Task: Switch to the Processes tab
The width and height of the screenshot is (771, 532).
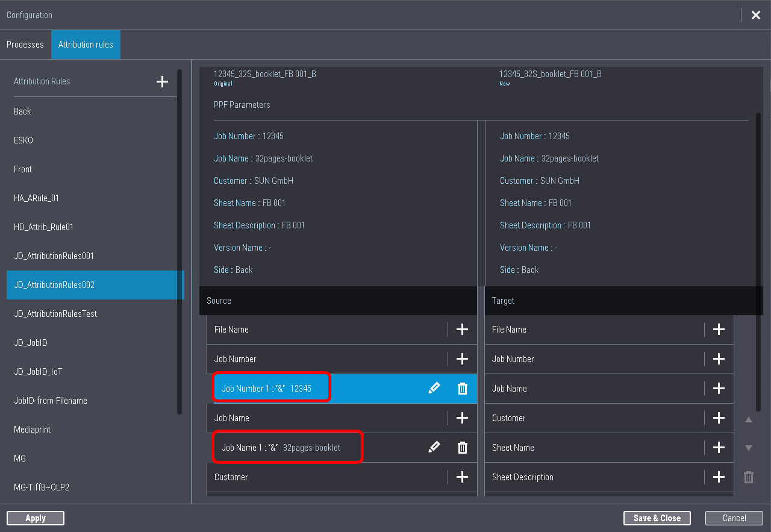Action: pos(25,45)
